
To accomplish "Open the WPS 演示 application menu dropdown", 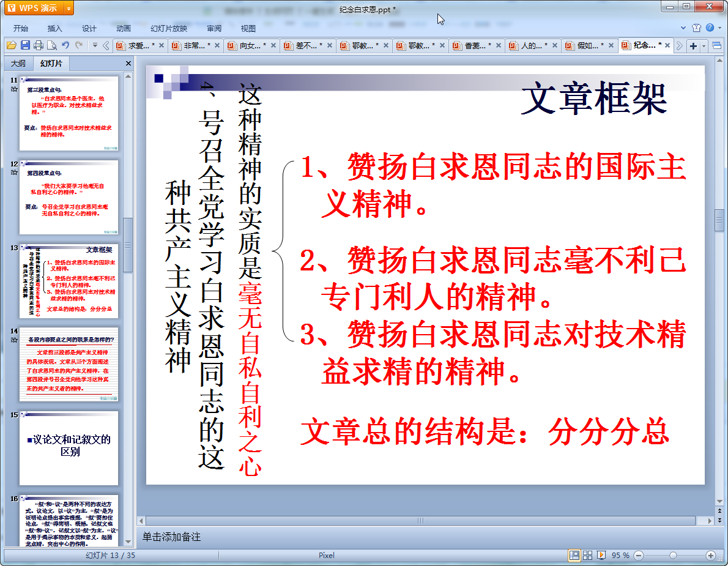I will coord(69,9).
